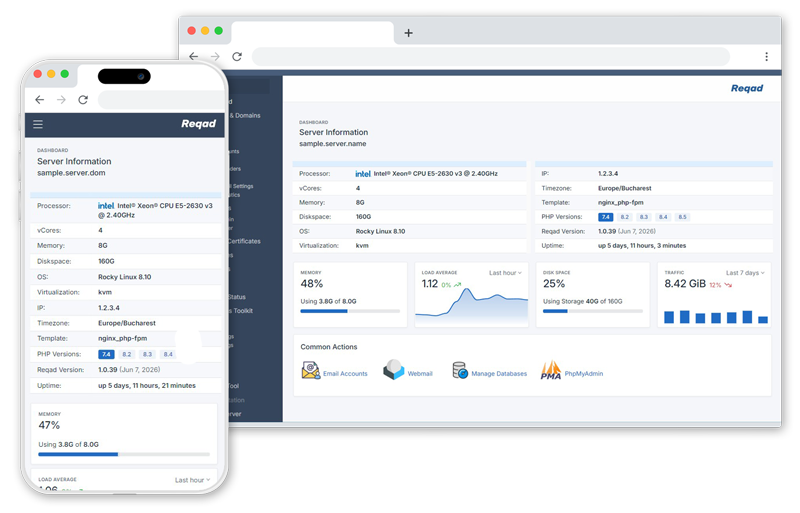Select PHP version 8.5 on desktop

point(682,217)
